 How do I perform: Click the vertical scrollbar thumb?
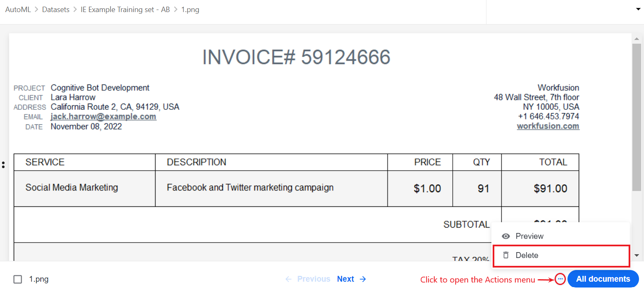(637, 117)
